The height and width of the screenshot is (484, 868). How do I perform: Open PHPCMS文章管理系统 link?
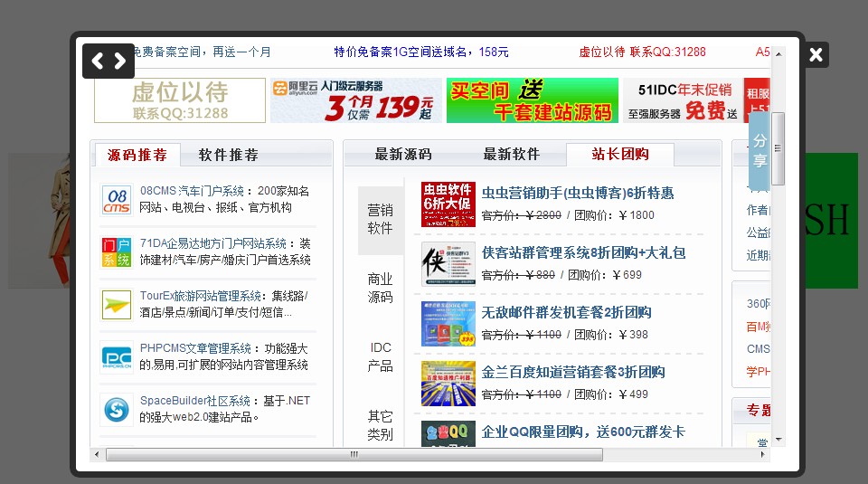[x=195, y=349]
